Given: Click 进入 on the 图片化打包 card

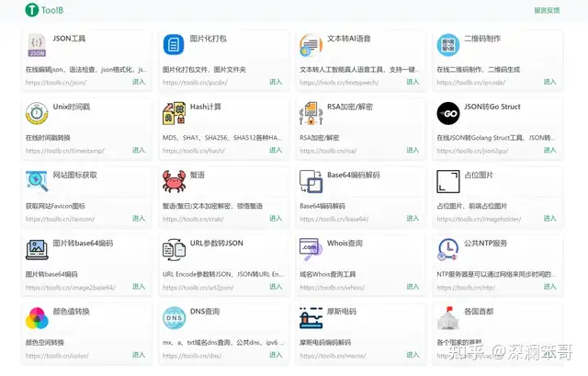Looking at the screenshot, I should coord(276,82).
